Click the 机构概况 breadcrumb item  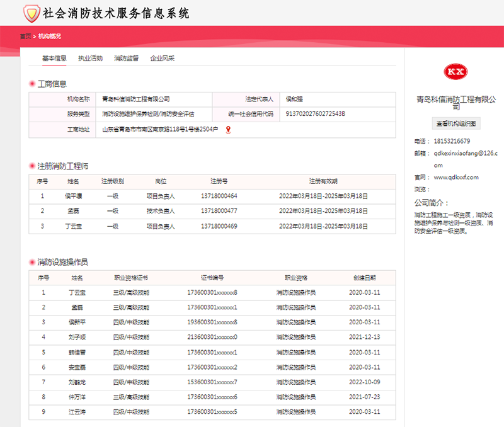[x=50, y=37]
